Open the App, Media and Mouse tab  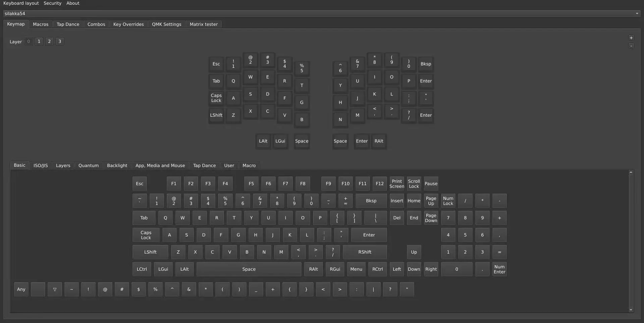tap(160, 165)
